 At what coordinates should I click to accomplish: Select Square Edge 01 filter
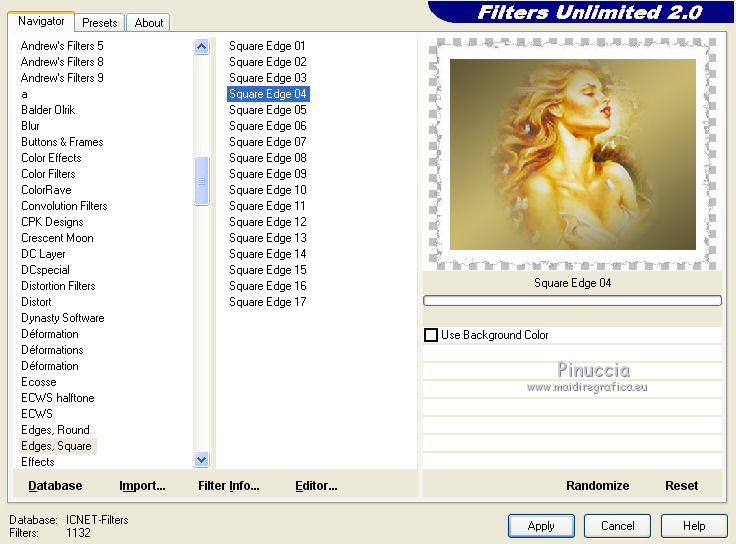268,46
